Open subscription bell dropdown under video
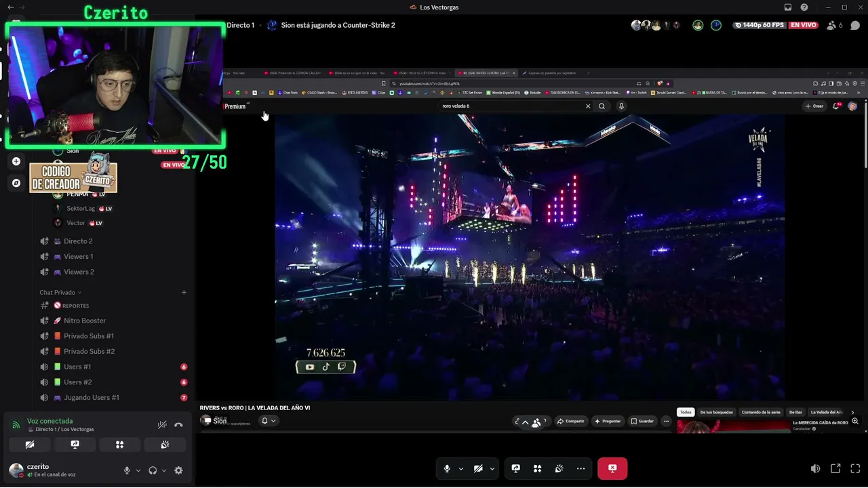 pos(269,421)
